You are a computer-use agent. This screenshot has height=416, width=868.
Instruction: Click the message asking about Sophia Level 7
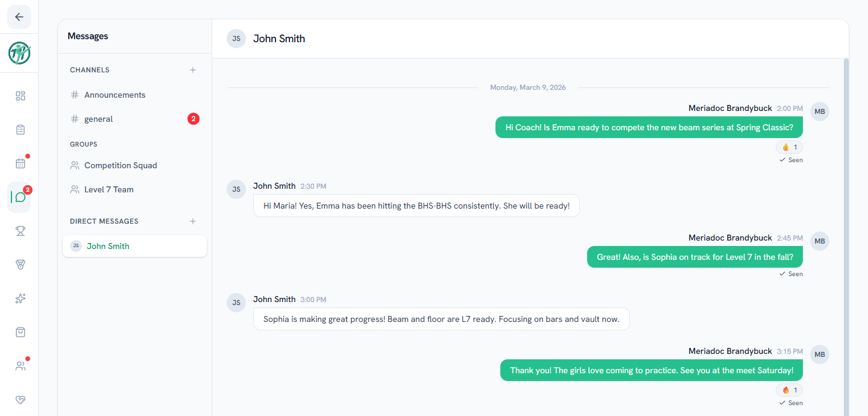tap(695, 257)
